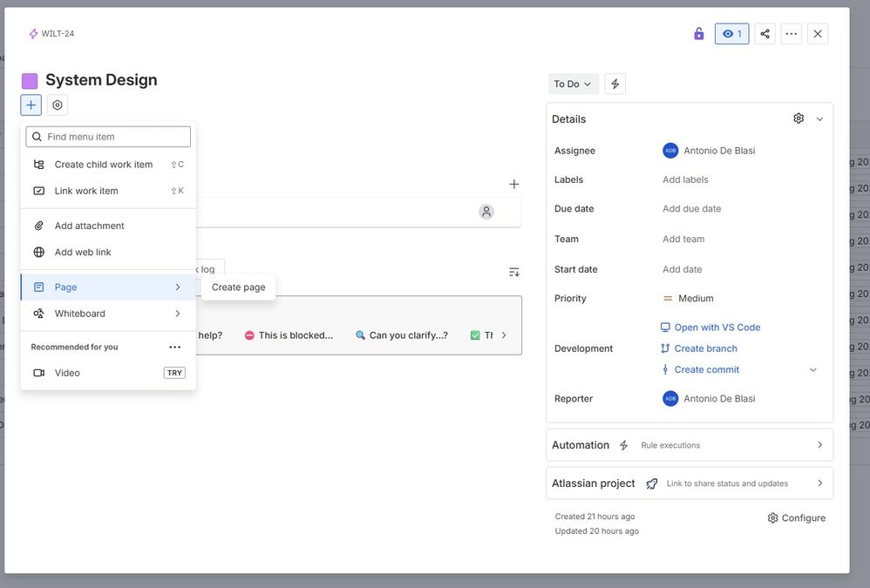Click the Whiteboard shapes icon
870x588 pixels.
click(39, 314)
